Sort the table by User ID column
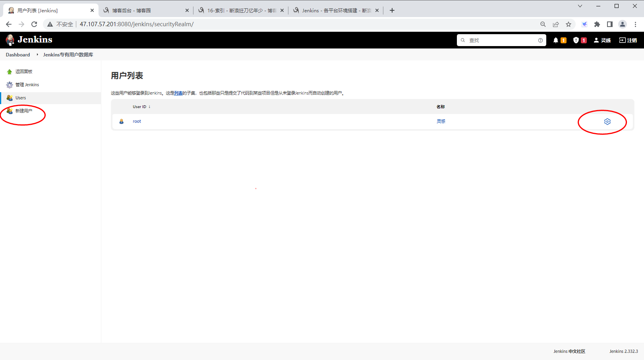This screenshot has height=360, width=644. pos(141,107)
